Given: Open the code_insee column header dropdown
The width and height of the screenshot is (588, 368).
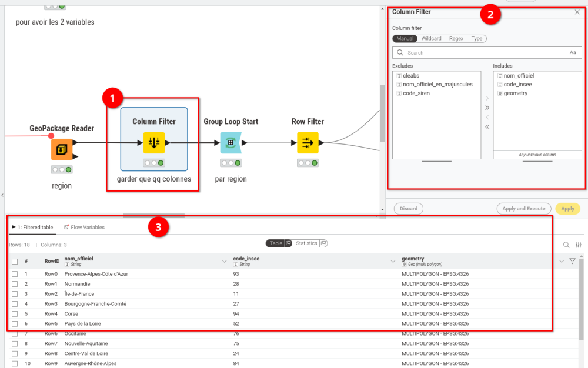Looking at the screenshot, I should tap(393, 262).
